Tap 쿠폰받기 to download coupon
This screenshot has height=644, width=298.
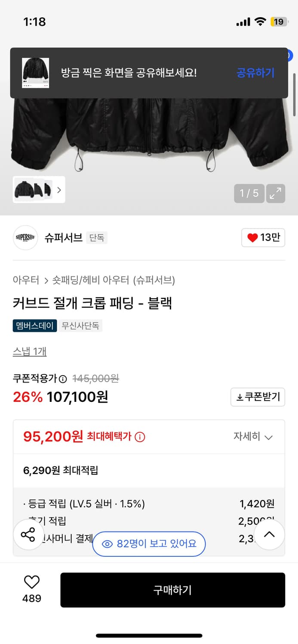point(258,397)
